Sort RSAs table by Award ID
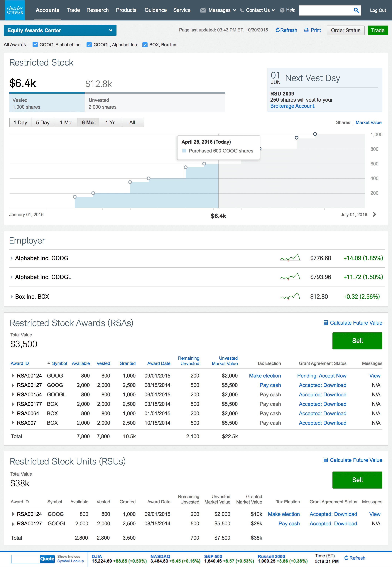The width and height of the screenshot is (392, 567). tap(20, 363)
